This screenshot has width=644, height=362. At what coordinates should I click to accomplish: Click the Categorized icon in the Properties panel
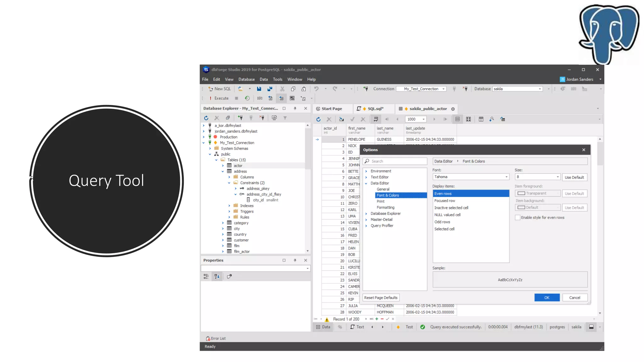coord(206,277)
